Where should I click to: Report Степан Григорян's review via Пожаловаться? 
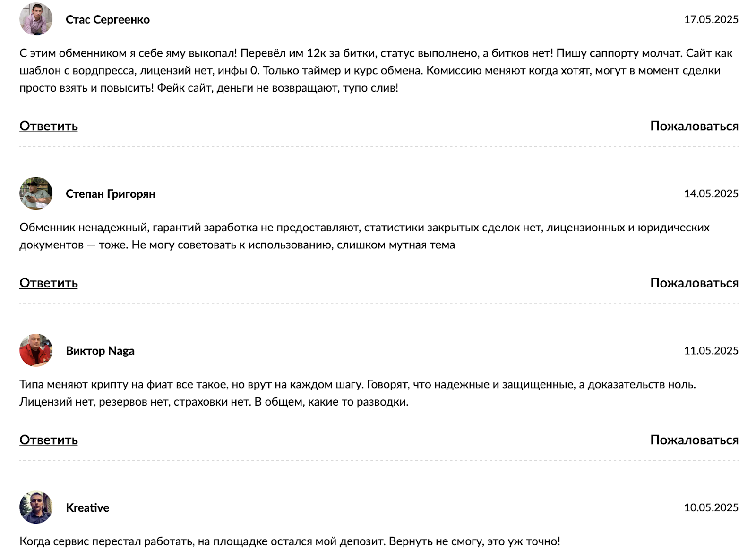pos(694,283)
